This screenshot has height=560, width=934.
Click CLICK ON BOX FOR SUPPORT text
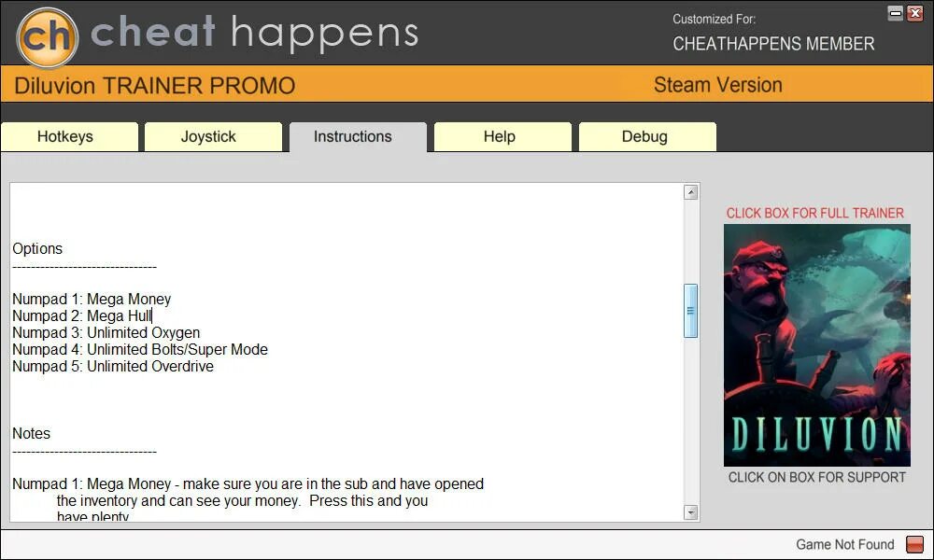(x=816, y=477)
